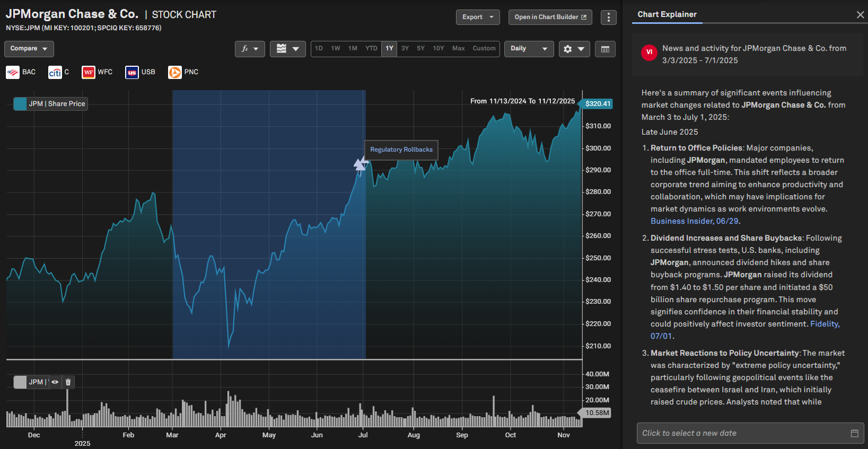The width and height of the screenshot is (868, 449).
Task: Click the JPM | Share Price legend label
Action: 57,104
